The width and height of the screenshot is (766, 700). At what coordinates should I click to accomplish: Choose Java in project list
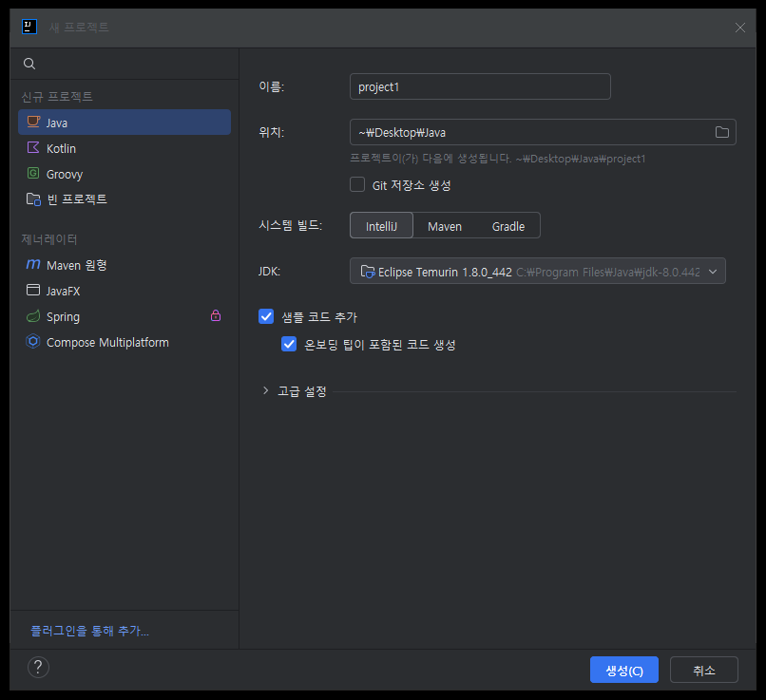[x=124, y=122]
